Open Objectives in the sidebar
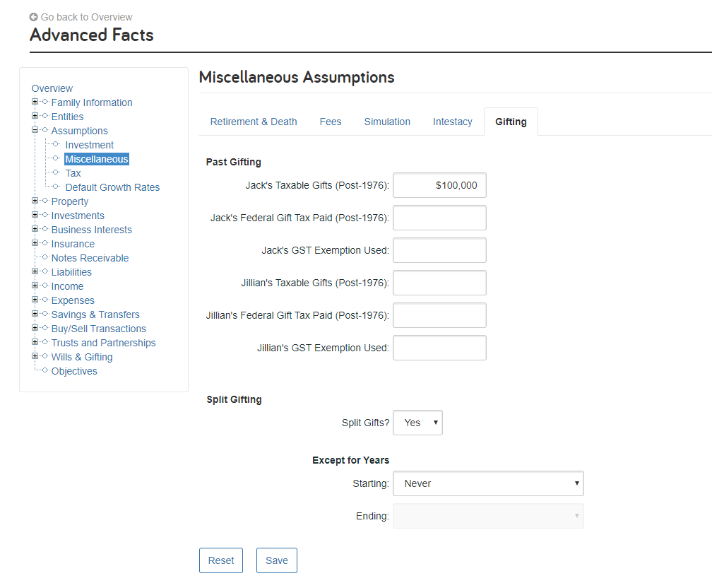 (x=74, y=371)
